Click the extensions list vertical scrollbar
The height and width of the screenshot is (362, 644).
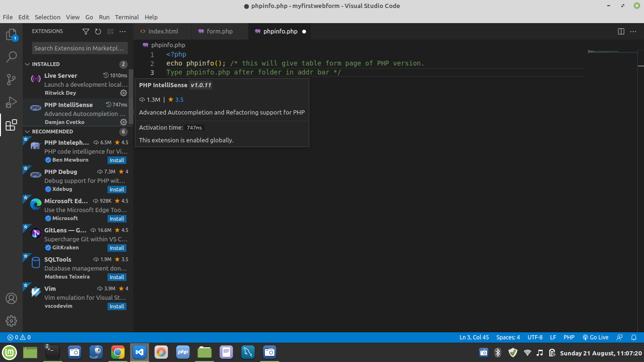131,97
